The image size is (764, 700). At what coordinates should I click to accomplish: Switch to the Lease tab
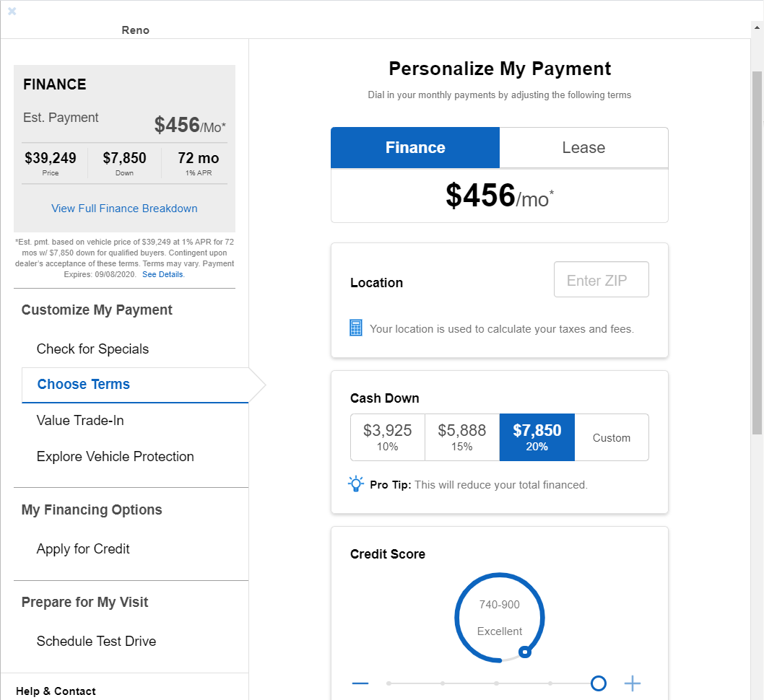[583, 147]
